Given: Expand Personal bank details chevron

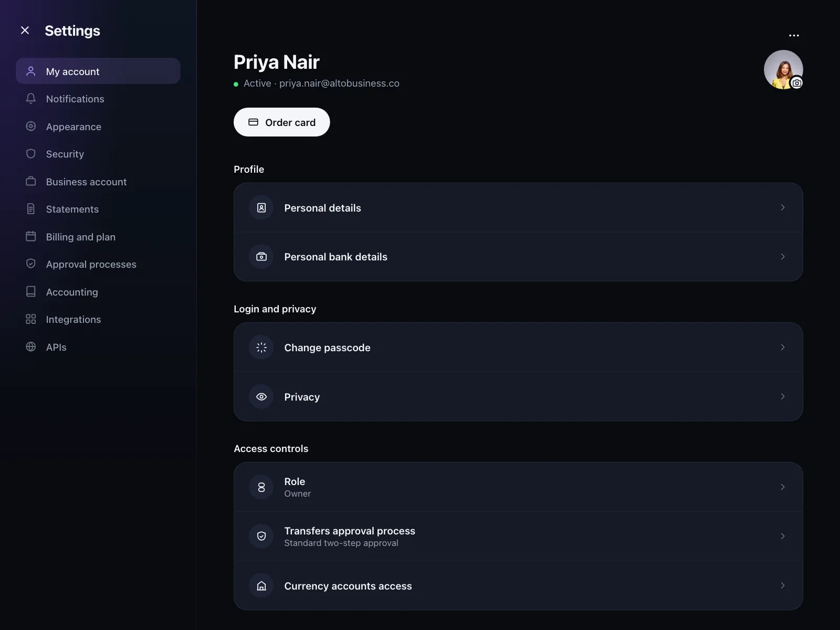Looking at the screenshot, I should click(783, 257).
